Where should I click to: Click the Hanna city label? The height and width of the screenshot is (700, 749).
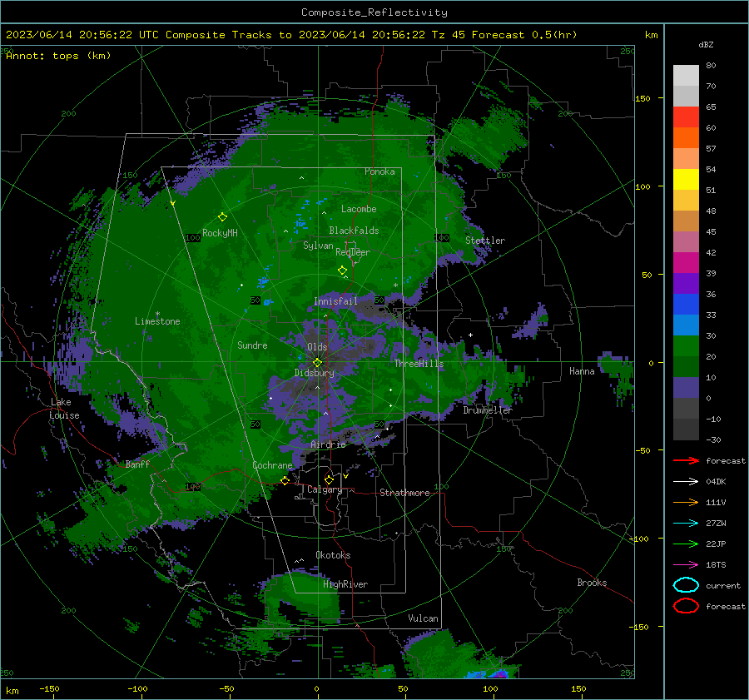point(582,371)
